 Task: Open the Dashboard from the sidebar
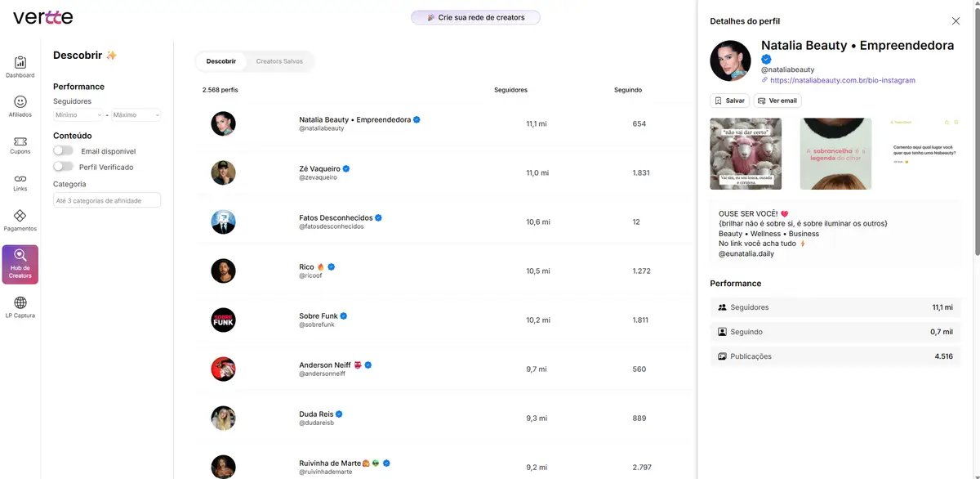[20, 65]
